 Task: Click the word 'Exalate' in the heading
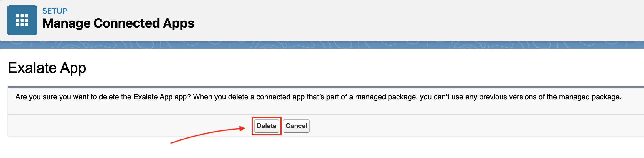pyautogui.click(x=32, y=68)
